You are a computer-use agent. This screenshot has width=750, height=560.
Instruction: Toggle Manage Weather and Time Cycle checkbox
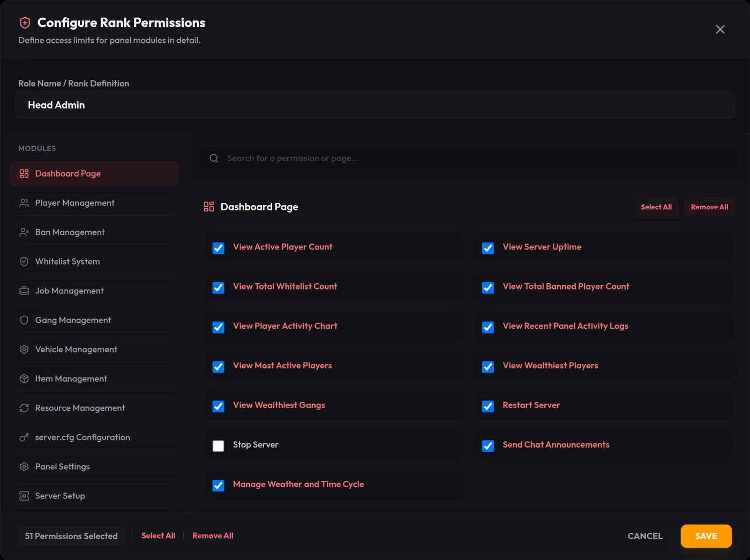[x=219, y=486]
